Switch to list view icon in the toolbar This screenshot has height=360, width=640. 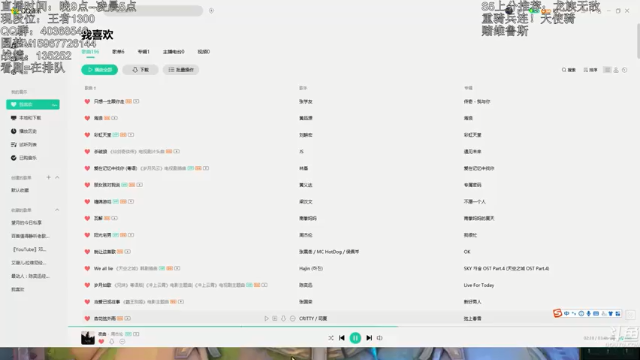click(607, 70)
